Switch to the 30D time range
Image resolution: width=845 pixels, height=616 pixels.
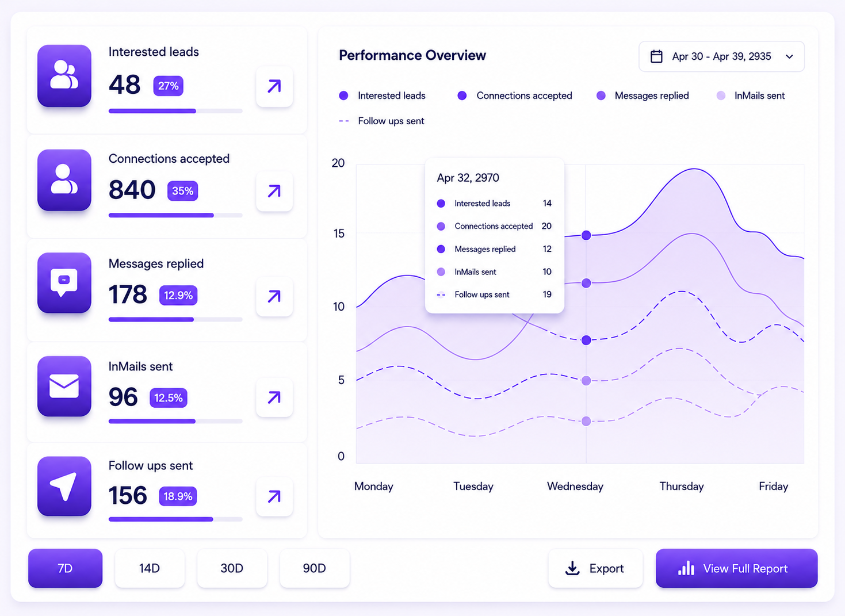(x=232, y=568)
